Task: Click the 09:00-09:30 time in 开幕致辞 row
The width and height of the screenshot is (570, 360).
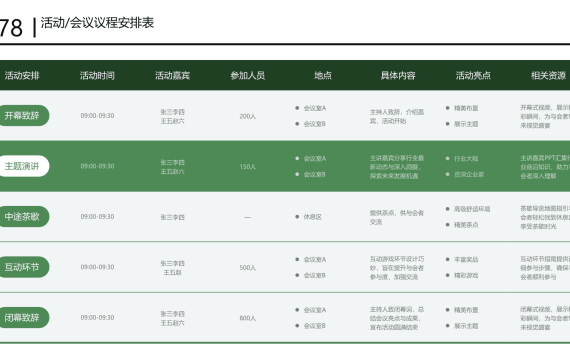Action: point(97,116)
